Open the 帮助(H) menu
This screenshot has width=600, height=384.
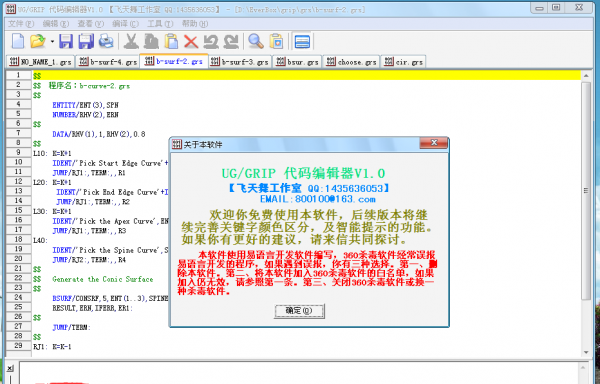click(195, 24)
